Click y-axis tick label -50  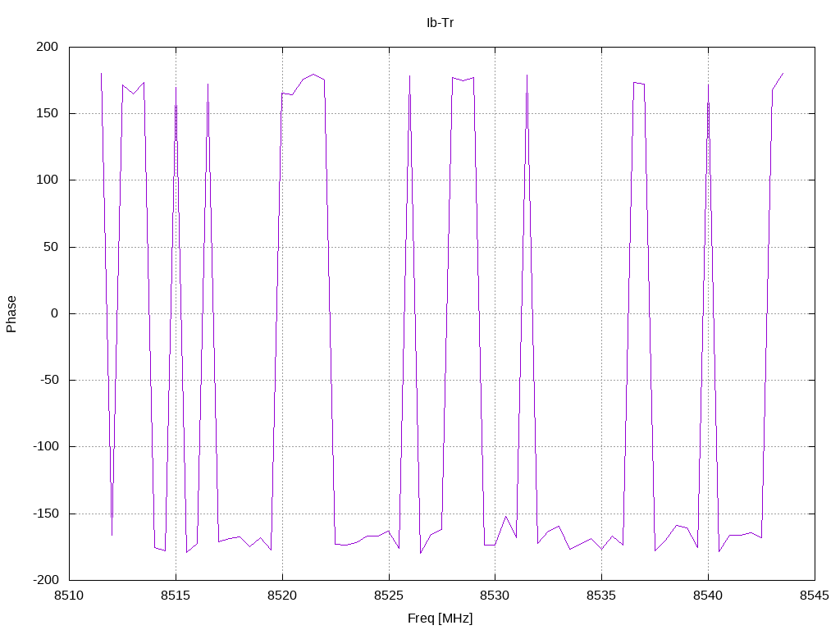(48, 380)
